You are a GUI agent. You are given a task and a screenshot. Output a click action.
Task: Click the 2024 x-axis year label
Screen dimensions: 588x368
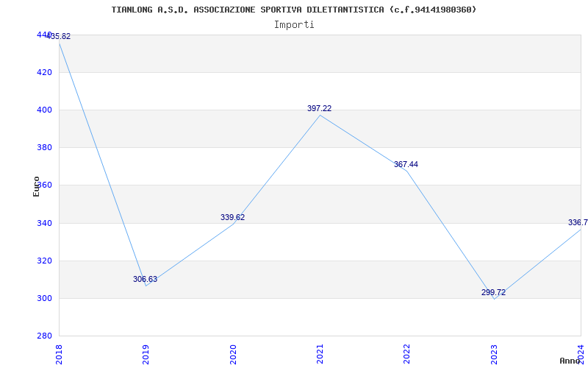click(x=581, y=354)
